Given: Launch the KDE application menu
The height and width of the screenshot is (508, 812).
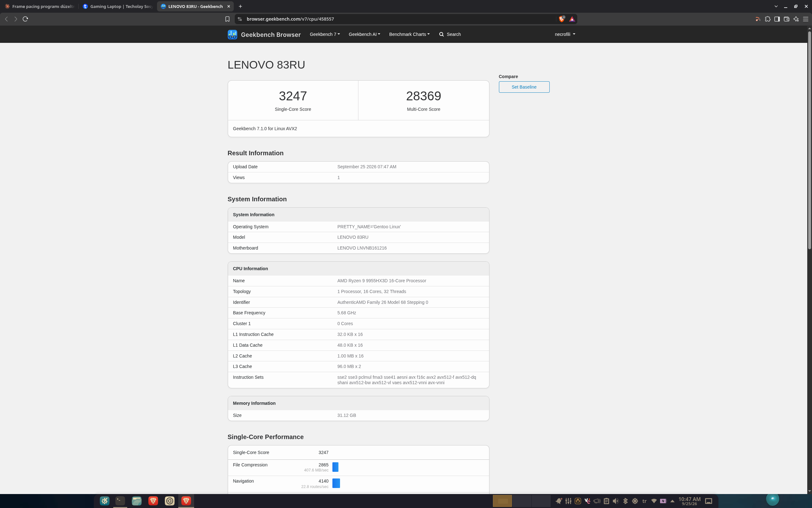Looking at the screenshot, I should [104, 501].
